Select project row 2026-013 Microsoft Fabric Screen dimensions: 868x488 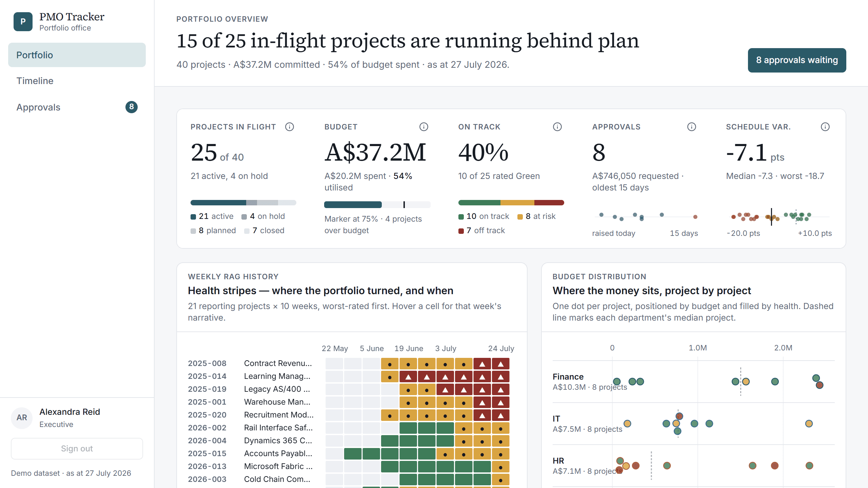point(349,467)
